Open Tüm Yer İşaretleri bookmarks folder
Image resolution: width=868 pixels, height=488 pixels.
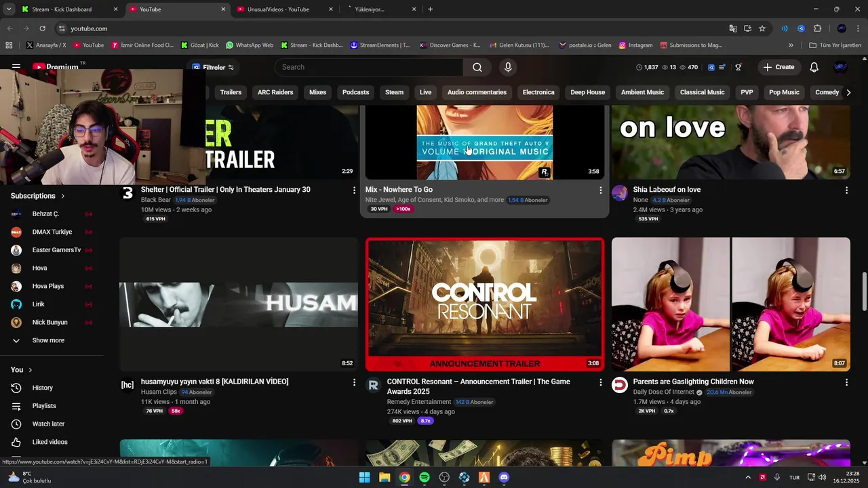click(835, 45)
